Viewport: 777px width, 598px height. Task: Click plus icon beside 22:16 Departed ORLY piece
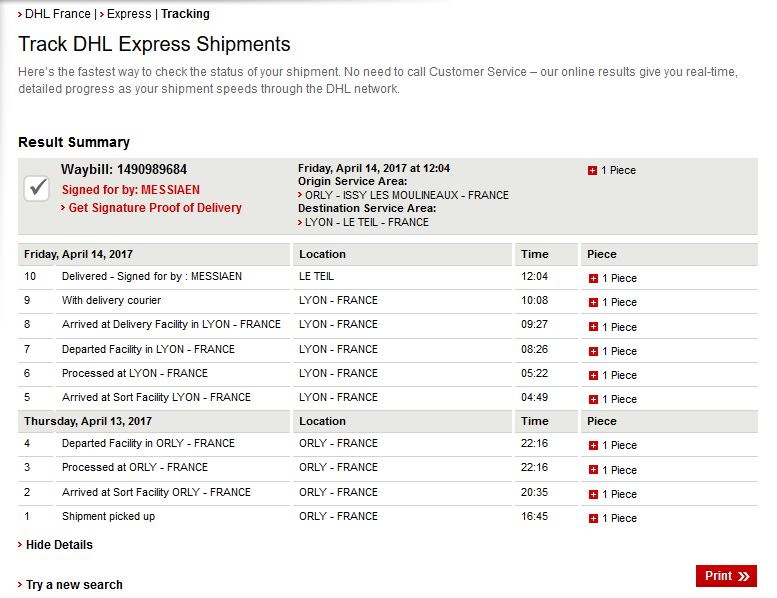593,445
